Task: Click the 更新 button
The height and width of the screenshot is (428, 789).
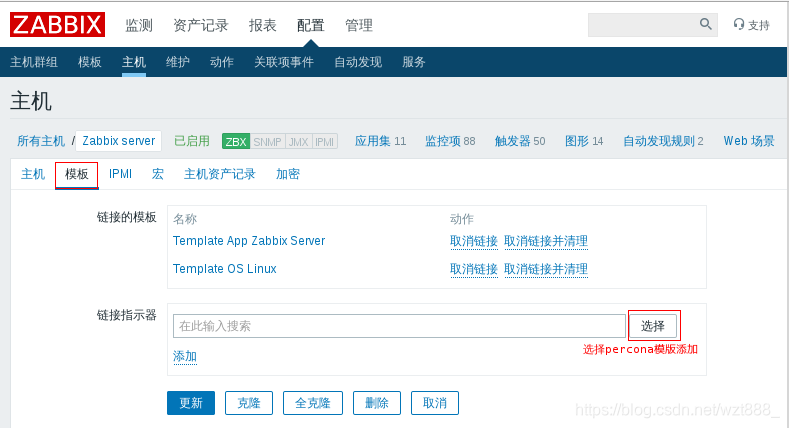Action: tap(191, 403)
